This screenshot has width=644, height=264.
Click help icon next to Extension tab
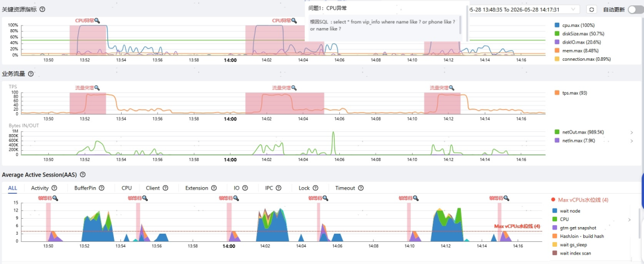tap(213, 188)
